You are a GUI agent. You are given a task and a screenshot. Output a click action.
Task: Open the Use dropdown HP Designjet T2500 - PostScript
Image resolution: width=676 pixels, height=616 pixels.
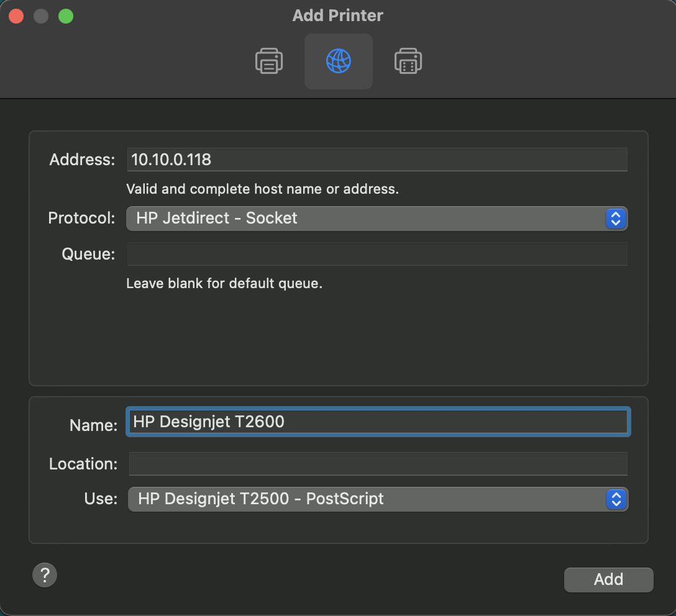378,499
